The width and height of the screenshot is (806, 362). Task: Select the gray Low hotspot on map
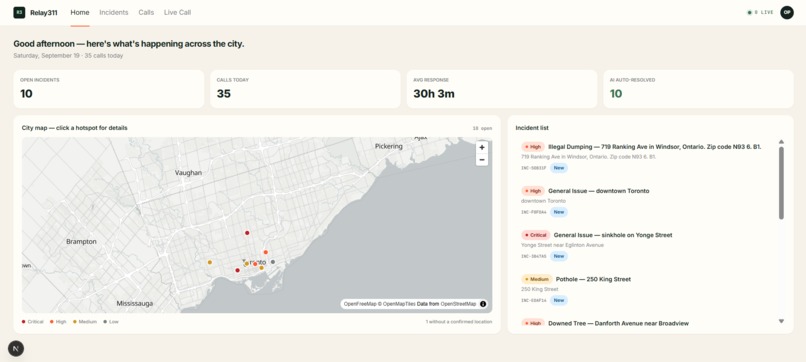[273, 262]
